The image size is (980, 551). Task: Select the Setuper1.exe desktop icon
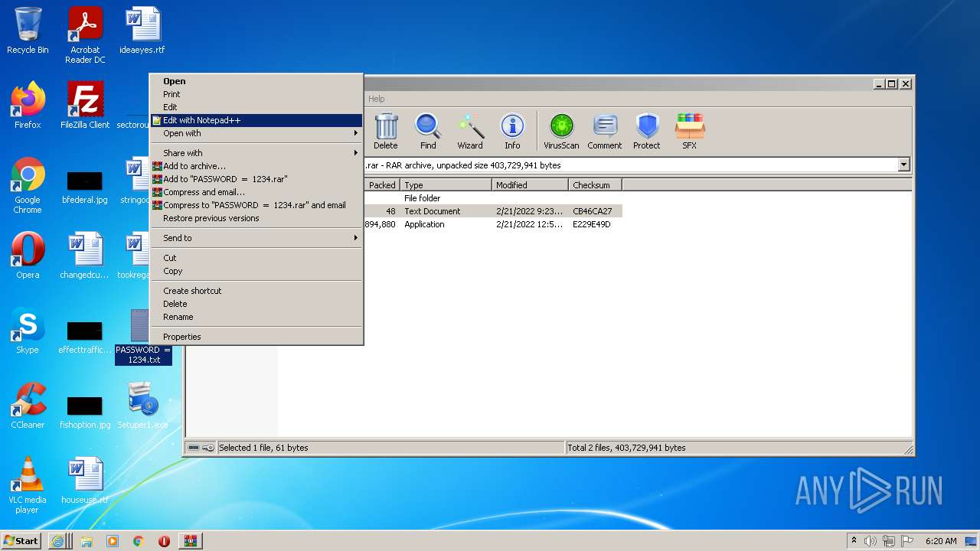(x=143, y=406)
